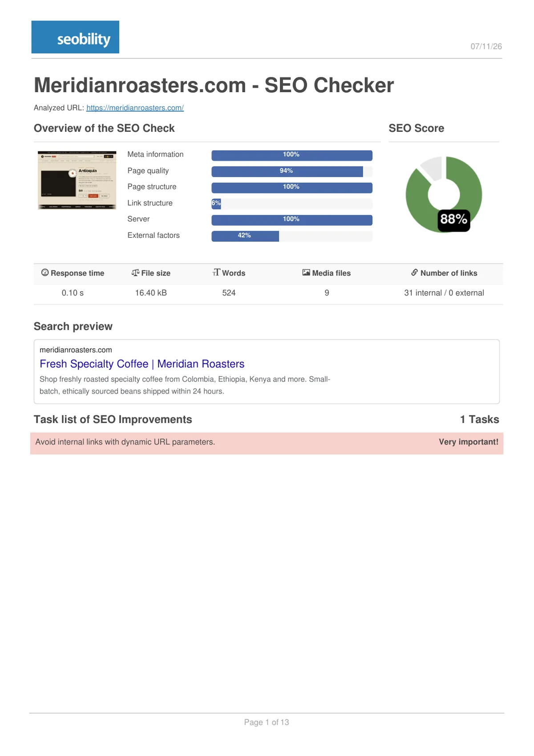The height and width of the screenshot is (756, 534).
Task: Click the "Media files" column header
Action: tap(332, 273)
